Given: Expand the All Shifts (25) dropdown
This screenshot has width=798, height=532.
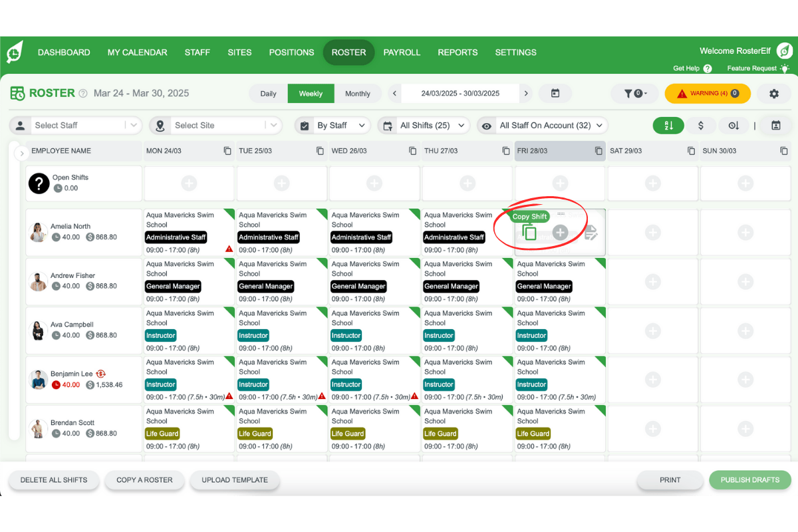Looking at the screenshot, I should (x=424, y=125).
